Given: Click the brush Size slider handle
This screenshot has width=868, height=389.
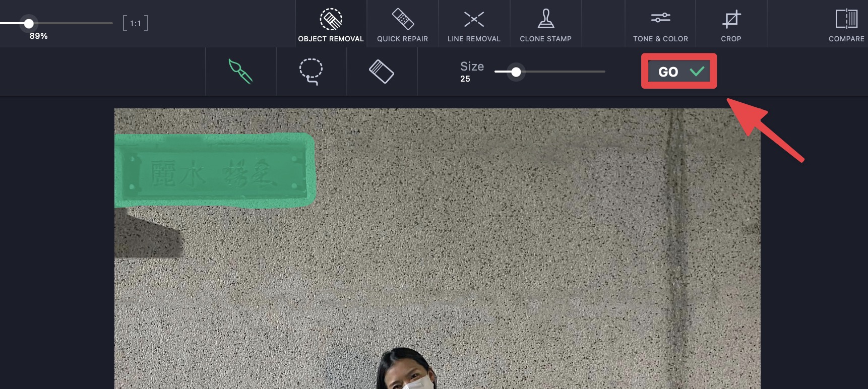Looking at the screenshot, I should (516, 72).
